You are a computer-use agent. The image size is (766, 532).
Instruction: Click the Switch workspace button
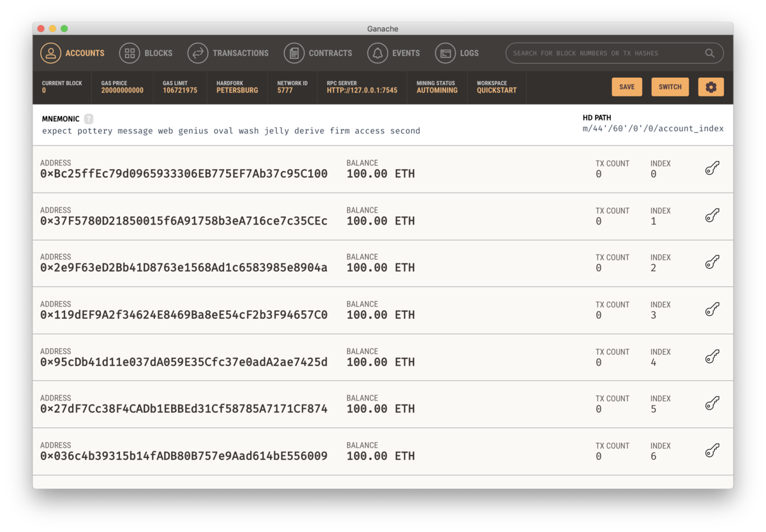tap(670, 87)
